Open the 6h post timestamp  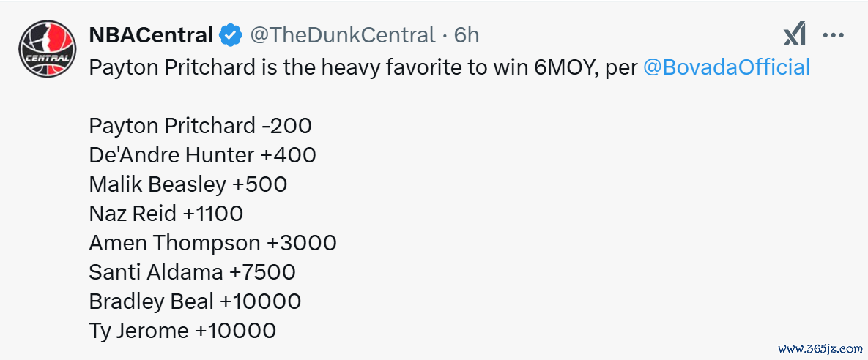[x=467, y=35]
